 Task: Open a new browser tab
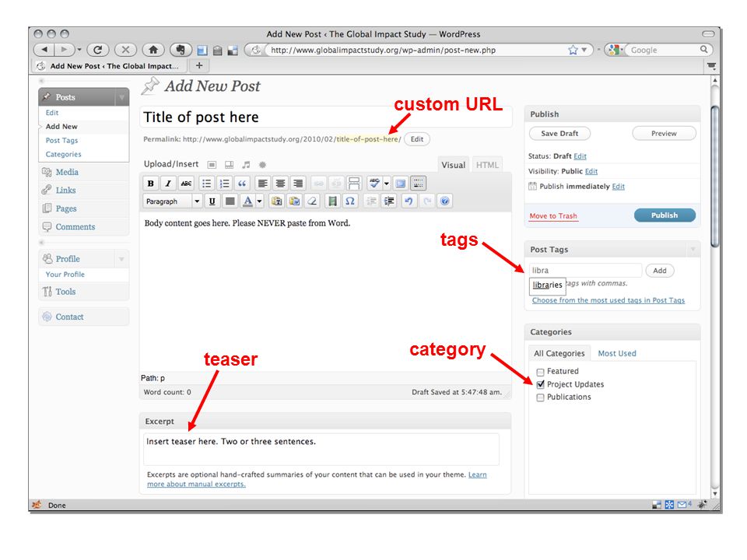[200, 65]
